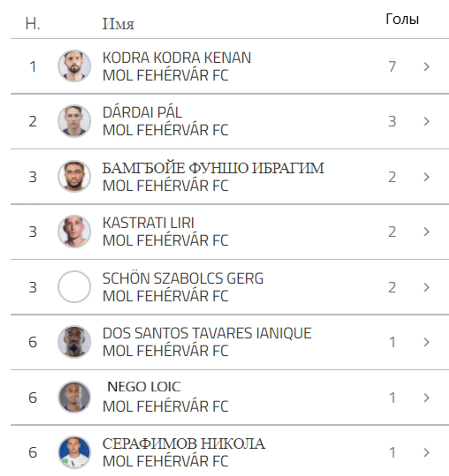Viewport: 449px width, 476px height.
Task: Expand Kodra Kenan row chevron arrow
Action: coord(426,66)
